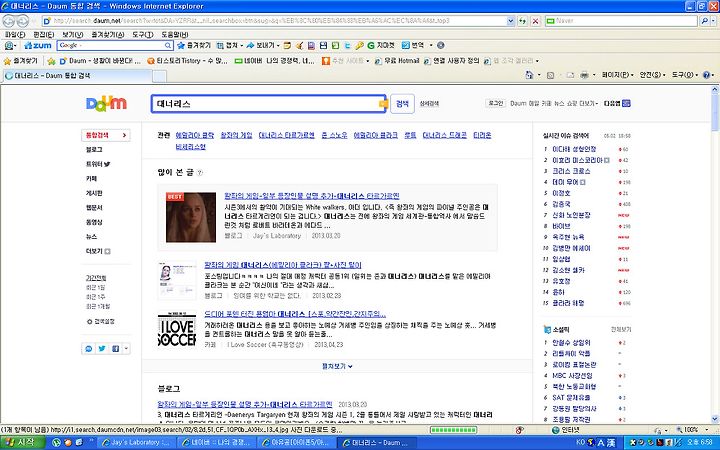Open the share dropdown arrow beside Facebook icon
Viewport: 720px width, 450px height.
coord(126,349)
